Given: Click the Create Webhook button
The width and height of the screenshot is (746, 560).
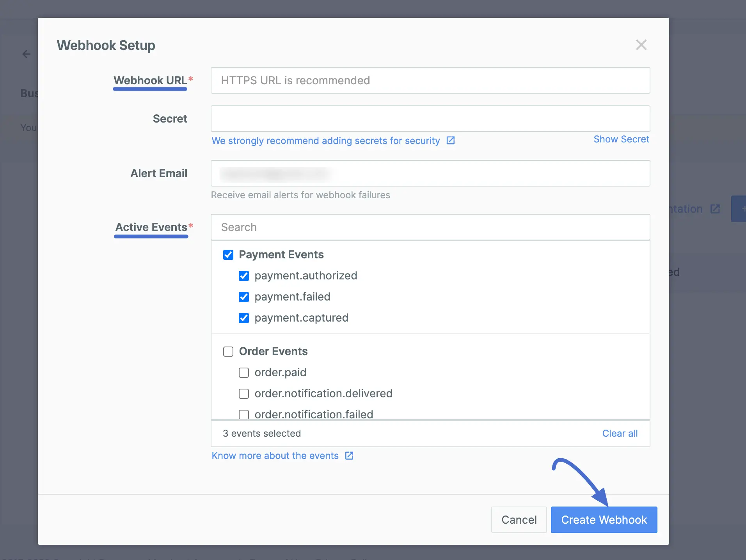Looking at the screenshot, I should point(603,519).
